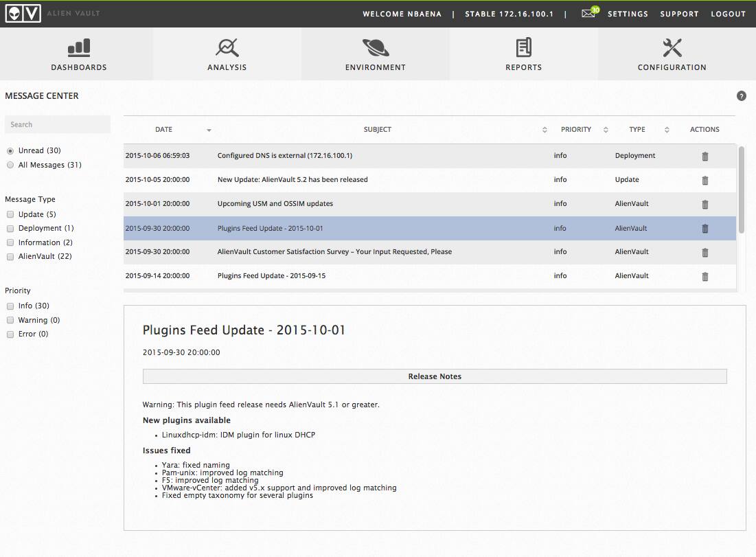Click the Dashboards bar chart icon
Viewport: 756px width, 557px height.
(79, 47)
